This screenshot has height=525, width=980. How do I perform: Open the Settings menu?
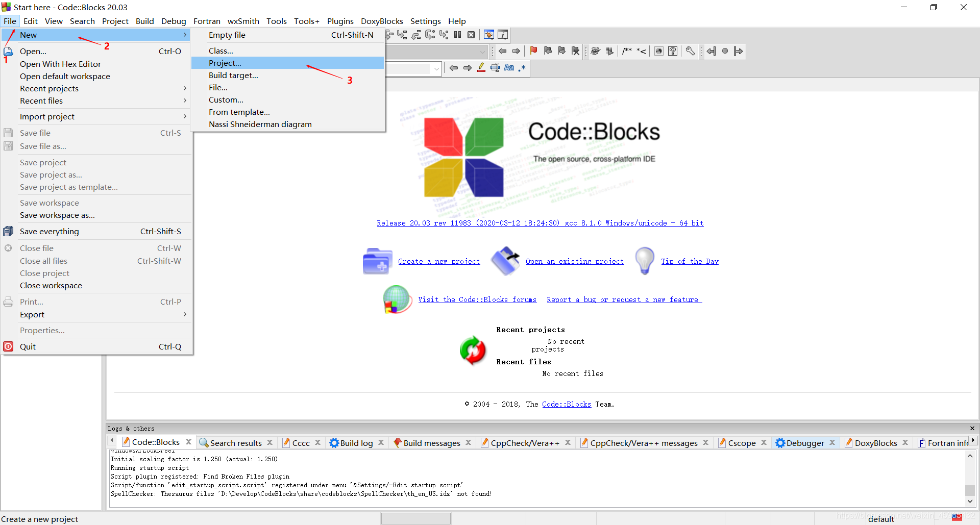point(425,21)
